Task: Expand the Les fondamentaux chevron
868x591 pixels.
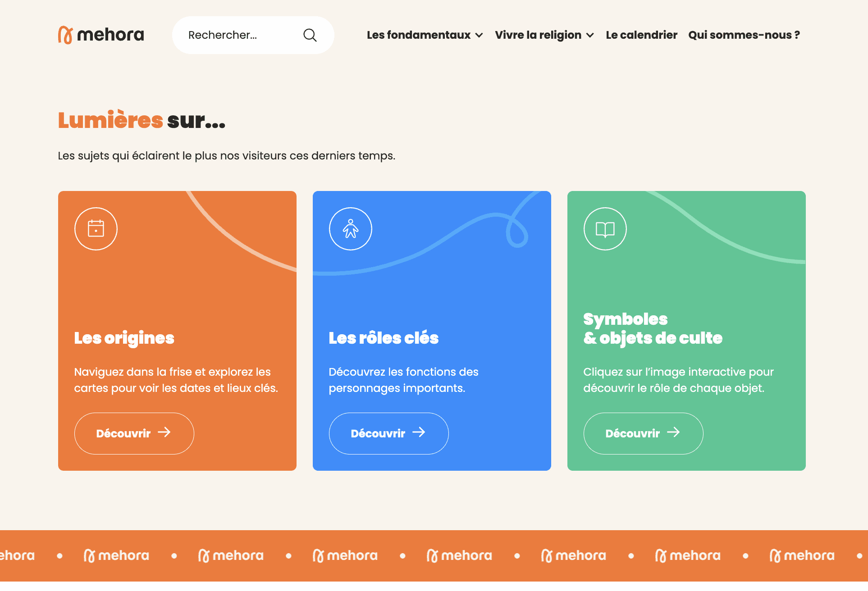Action: pos(479,35)
